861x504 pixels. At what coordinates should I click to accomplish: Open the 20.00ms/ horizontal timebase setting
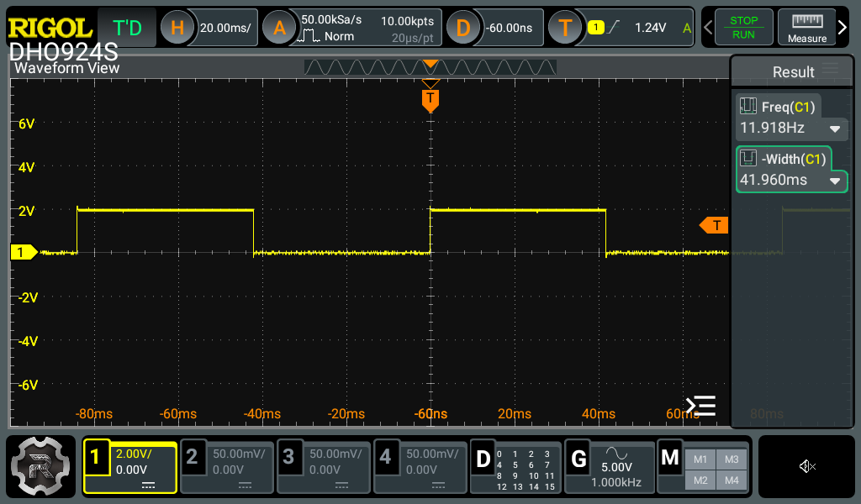pyautogui.click(x=225, y=28)
